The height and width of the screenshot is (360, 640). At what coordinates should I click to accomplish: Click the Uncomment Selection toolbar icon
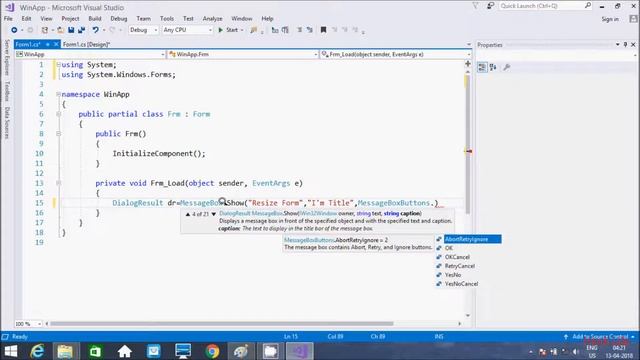tap(285, 30)
